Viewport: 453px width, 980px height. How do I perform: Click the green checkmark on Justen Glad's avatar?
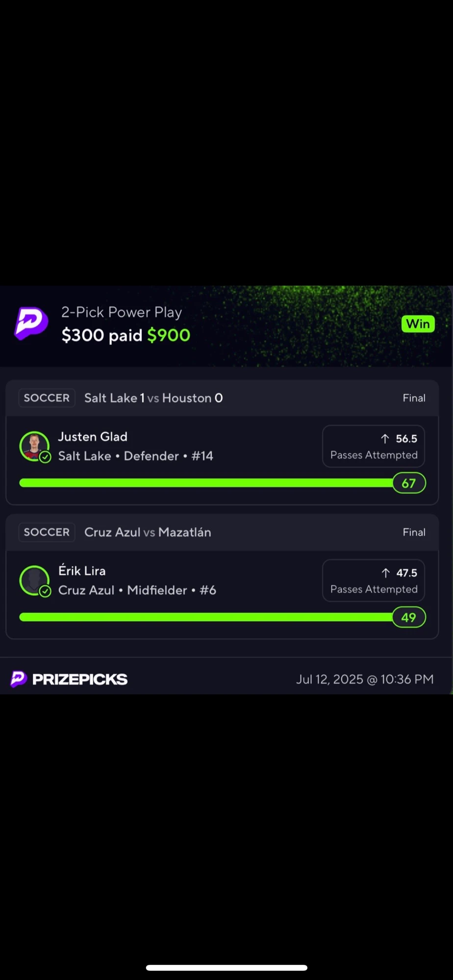[45, 457]
